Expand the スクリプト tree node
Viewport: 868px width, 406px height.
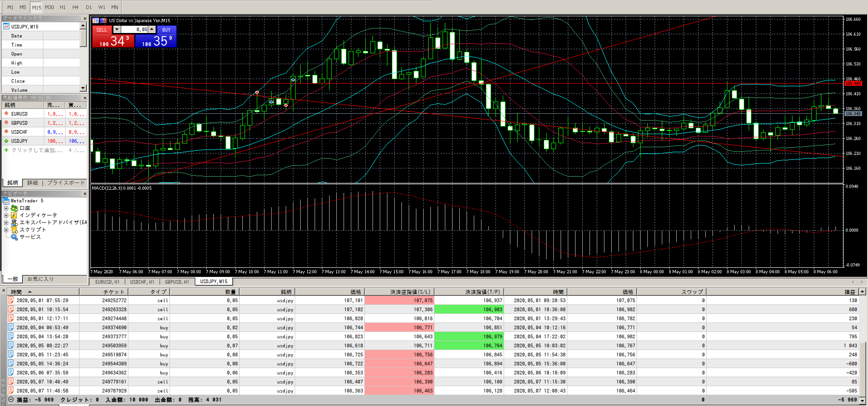click(x=6, y=230)
